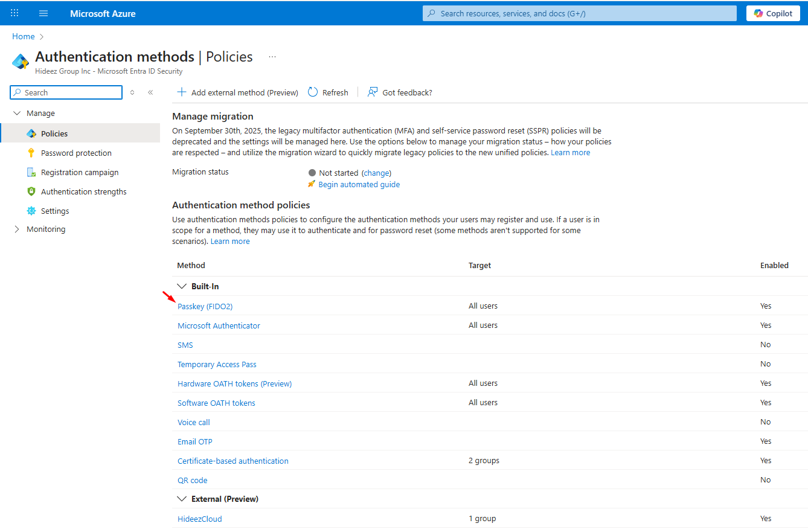Click Begin automated guide link
The image size is (808, 532).
tap(359, 184)
